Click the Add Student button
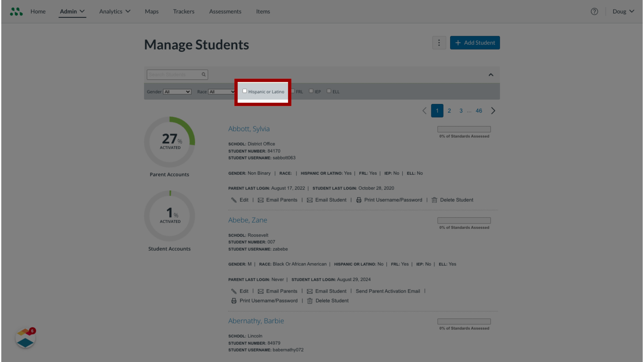The width and height of the screenshot is (644, 362). [475, 43]
